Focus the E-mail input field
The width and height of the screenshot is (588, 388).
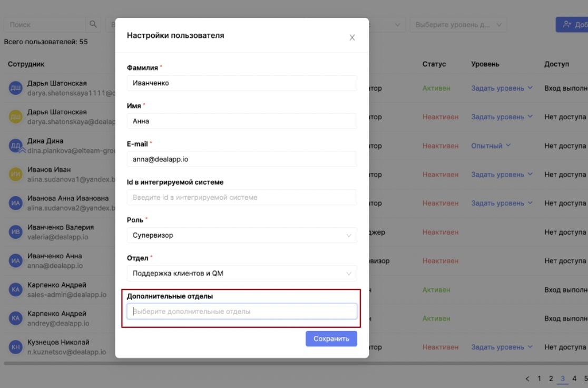pos(242,159)
